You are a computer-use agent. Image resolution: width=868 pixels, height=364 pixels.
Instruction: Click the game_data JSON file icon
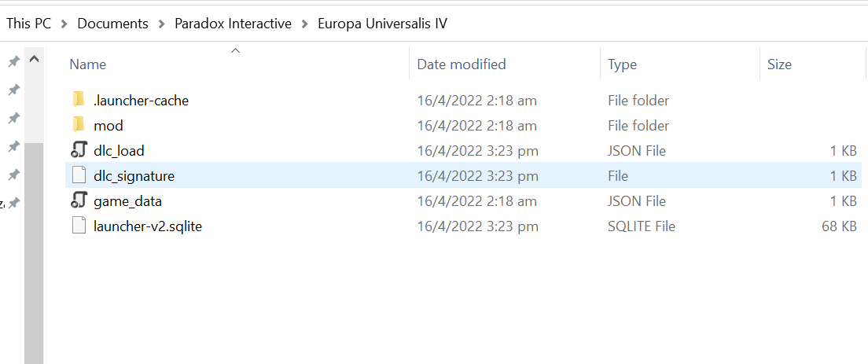(x=79, y=200)
